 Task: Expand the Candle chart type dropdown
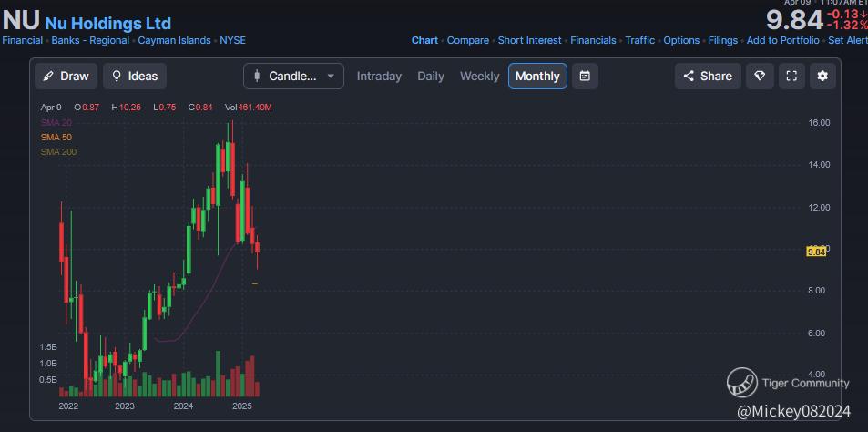293,77
